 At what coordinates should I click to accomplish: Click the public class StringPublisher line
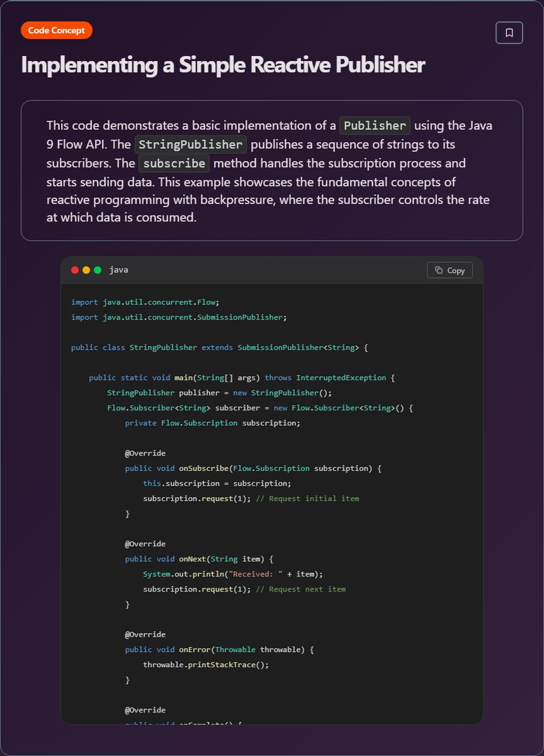pos(219,347)
